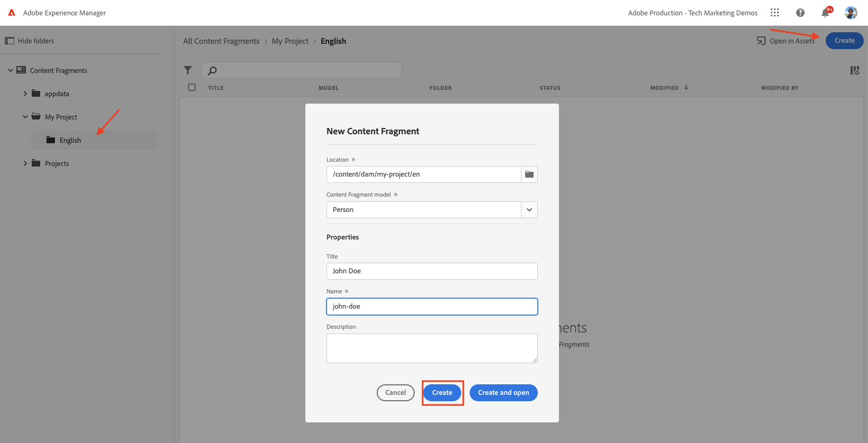Screen dimensions: 868x443
Task: Open the help question mark icon
Action: 800,13
